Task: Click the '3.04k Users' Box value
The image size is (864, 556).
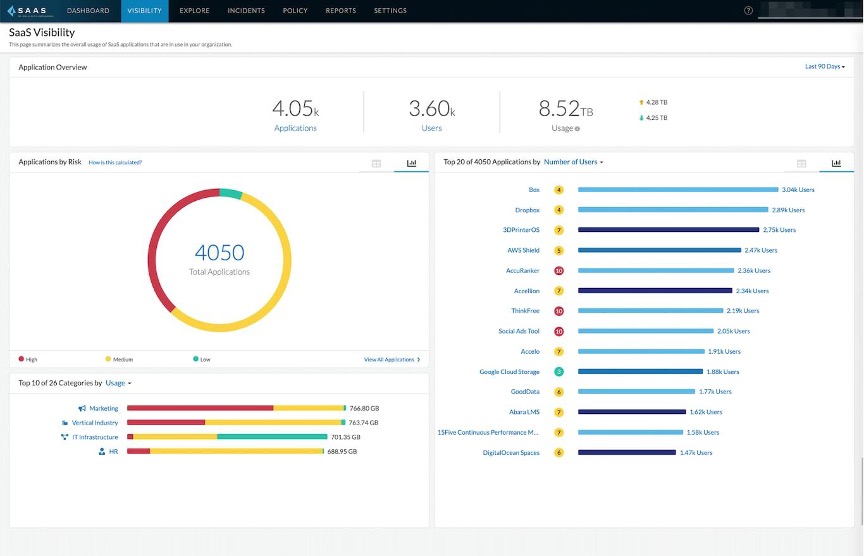Action: (798, 190)
